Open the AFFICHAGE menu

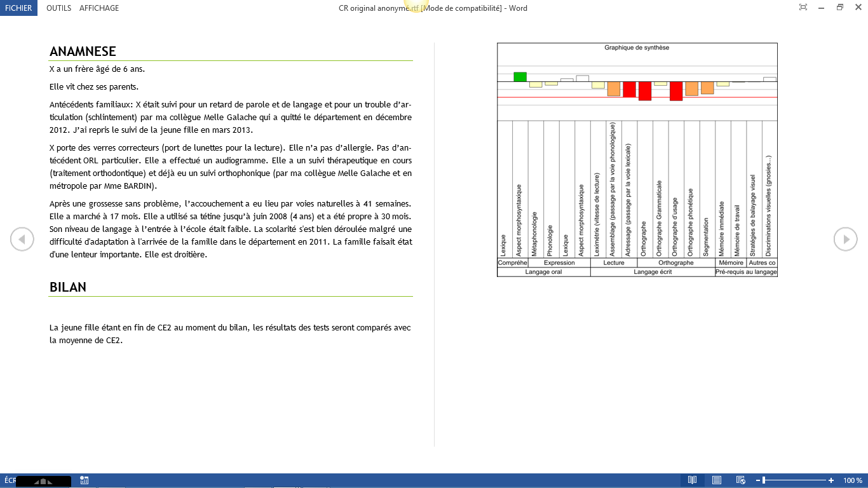99,8
